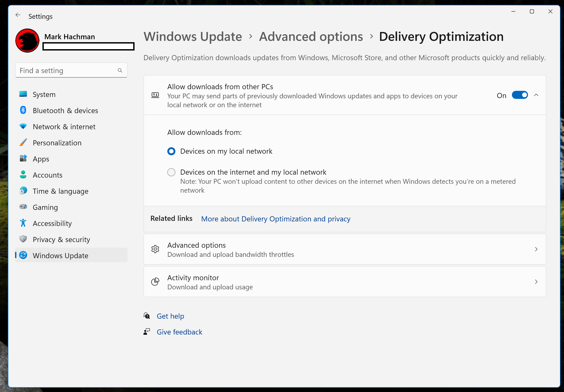Toggle Allow downloads from other PCs off
This screenshot has height=392, width=564.
click(519, 95)
